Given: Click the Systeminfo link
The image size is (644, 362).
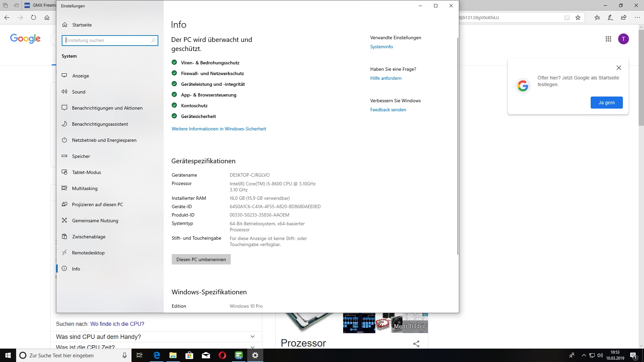Looking at the screenshot, I should click(x=381, y=47).
